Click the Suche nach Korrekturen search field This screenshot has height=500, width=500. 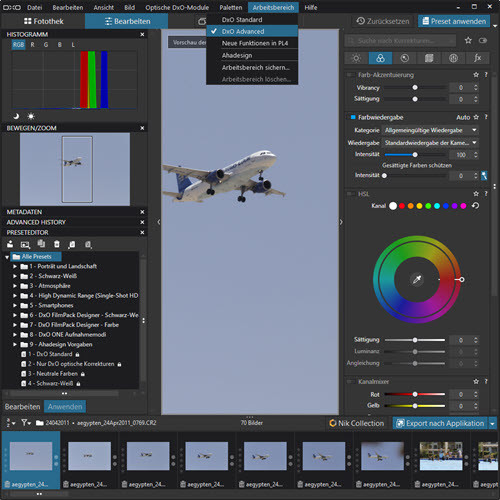tap(400, 41)
